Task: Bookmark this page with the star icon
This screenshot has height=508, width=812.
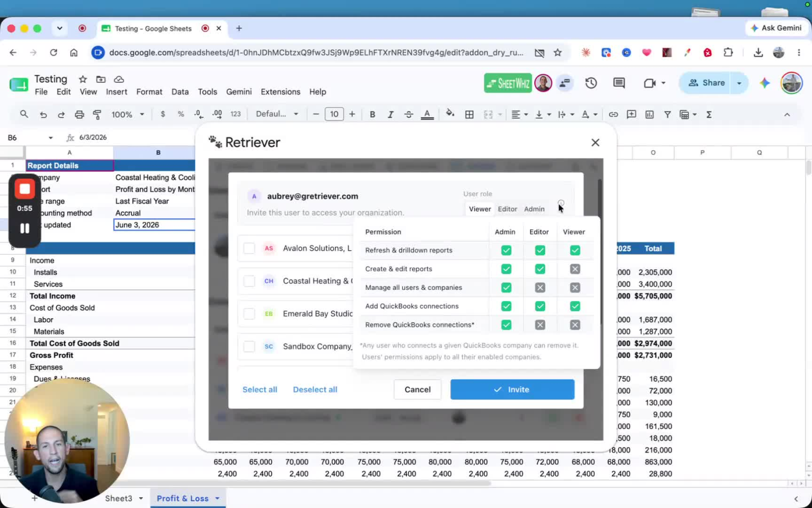Action: tap(558, 53)
